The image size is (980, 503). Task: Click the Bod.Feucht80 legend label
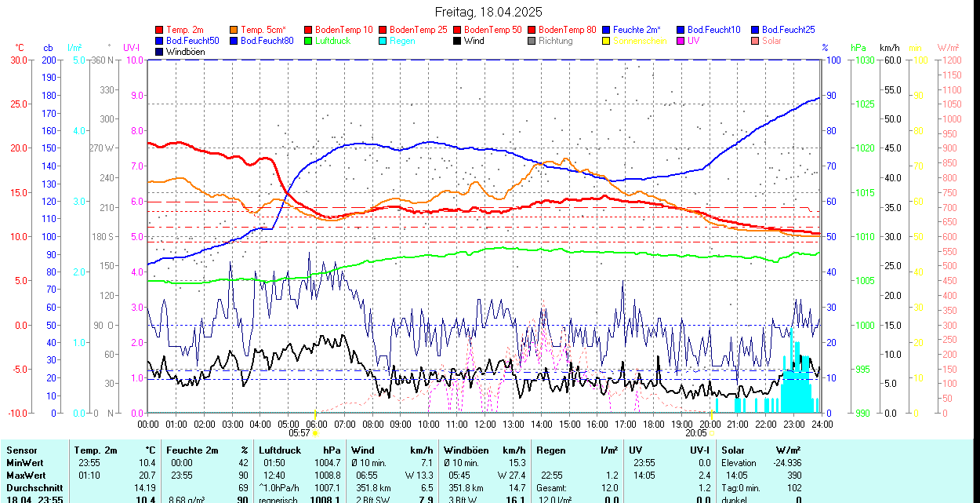click(x=267, y=41)
